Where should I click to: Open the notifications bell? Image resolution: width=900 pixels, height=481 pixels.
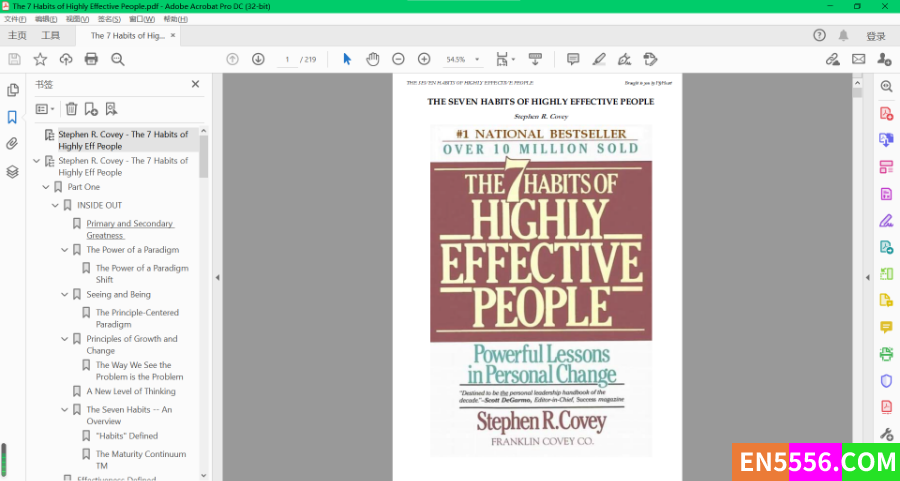coord(843,36)
